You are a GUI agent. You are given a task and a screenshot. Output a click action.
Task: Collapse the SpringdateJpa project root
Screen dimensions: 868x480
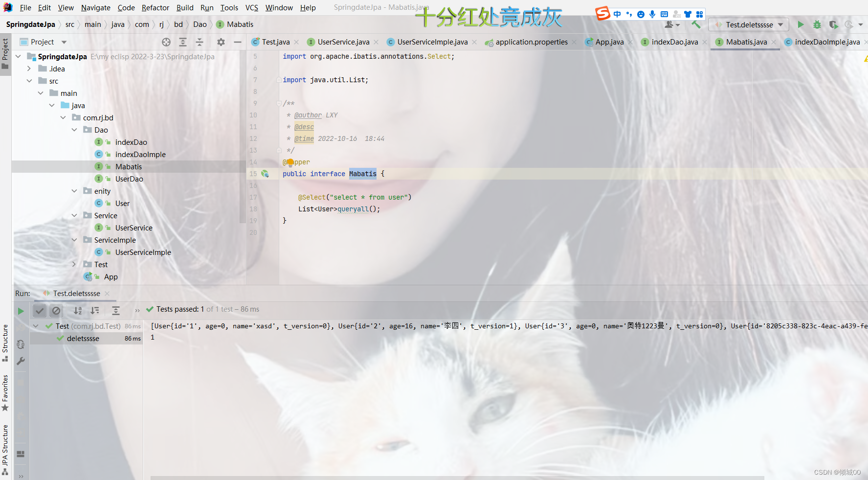pyautogui.click(x=18, y=56)
